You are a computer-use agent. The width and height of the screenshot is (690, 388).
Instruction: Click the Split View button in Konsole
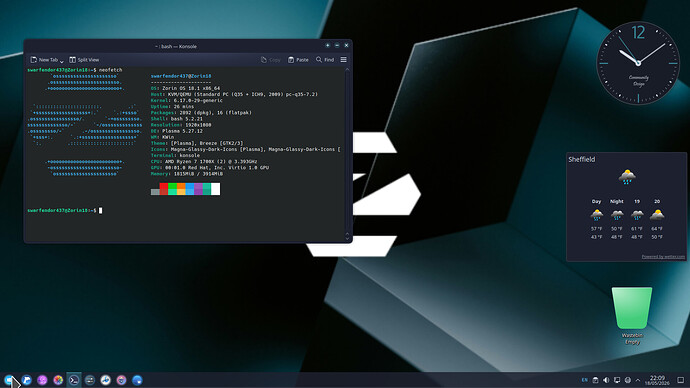pyautogui.click(x=84, y=60)
